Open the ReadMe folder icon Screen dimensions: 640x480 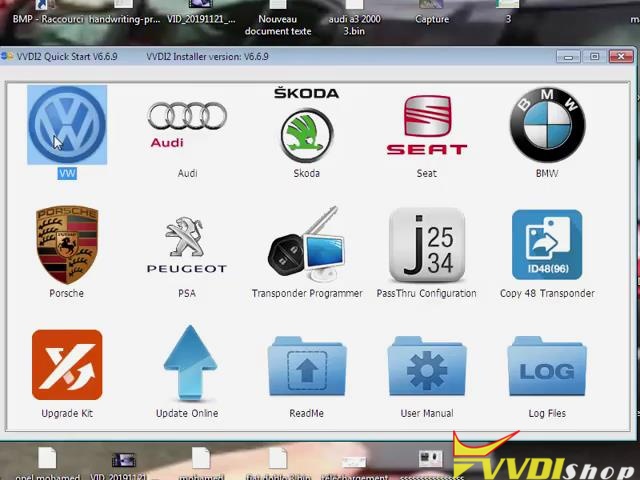pos(307,366)
